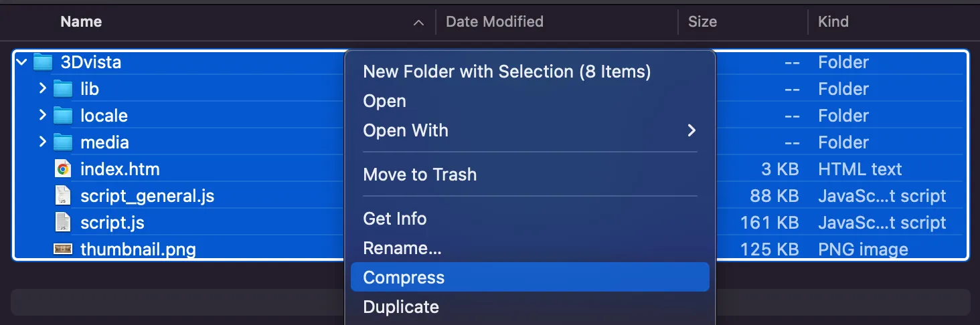980x325 pixels.
Task: Choose Compress from the context menu
Action: [x=404, y=277]
